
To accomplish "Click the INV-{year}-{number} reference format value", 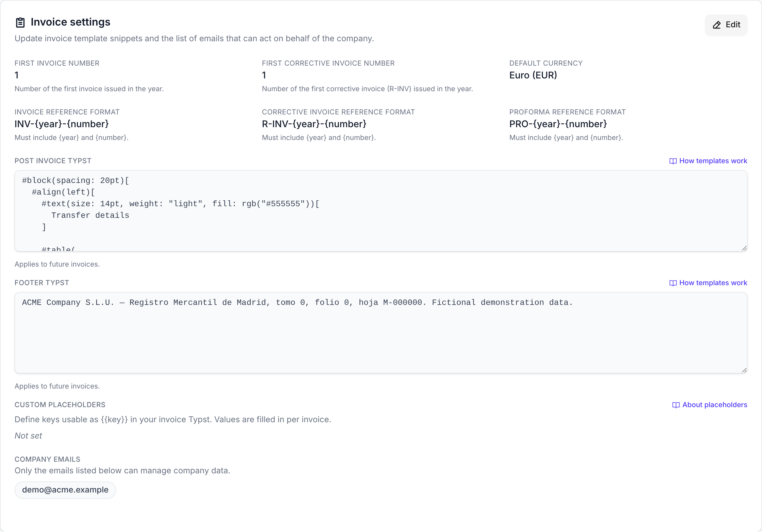I will (62, 124).
